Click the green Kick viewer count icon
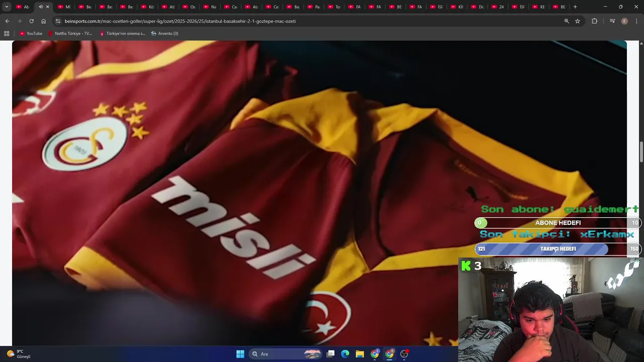 [466, 266]
